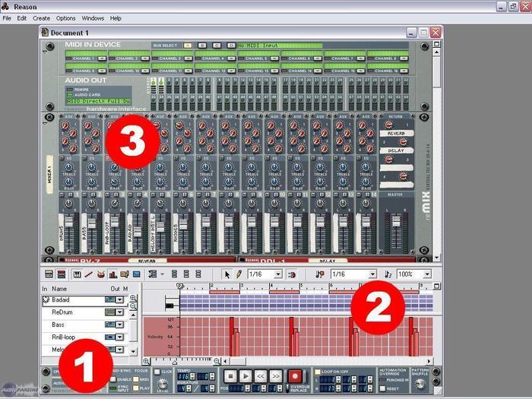
Task: Toggle Loop On/Off in transport
Action: [318, 372]
